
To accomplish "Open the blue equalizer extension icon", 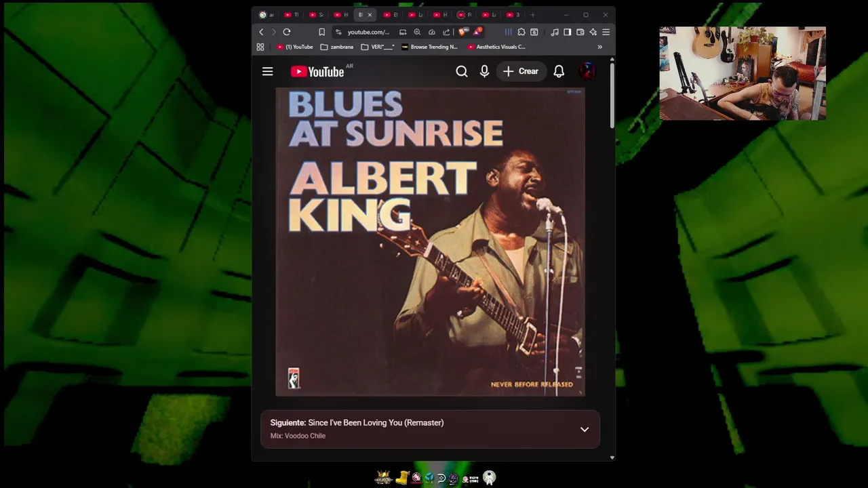I will tap(508, 32).
